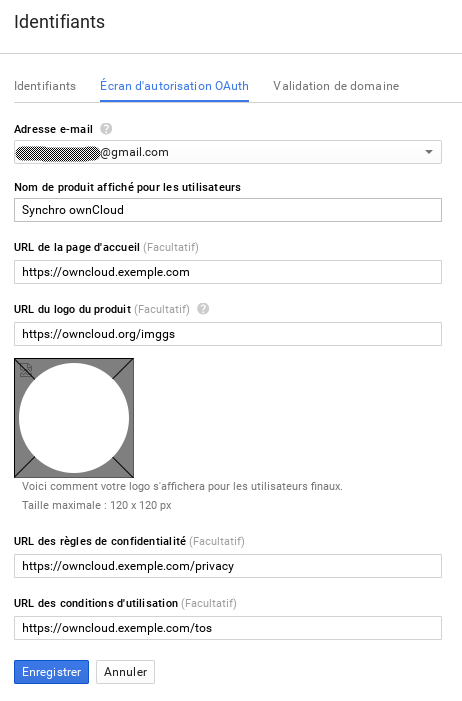Screen dimensions: 462x701
Task: Go to the Validation de domaine tab
Action: tap(336, 86)
